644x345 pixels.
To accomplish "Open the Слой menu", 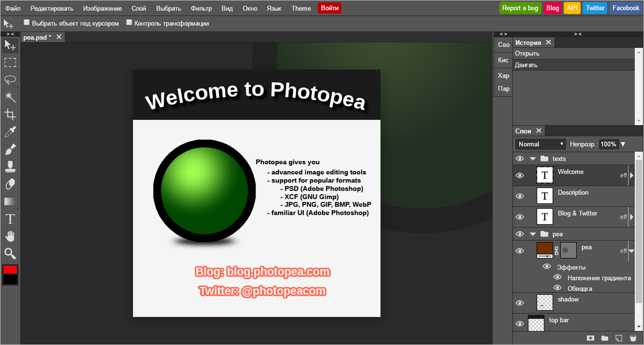I will click(x=139, y=8).
